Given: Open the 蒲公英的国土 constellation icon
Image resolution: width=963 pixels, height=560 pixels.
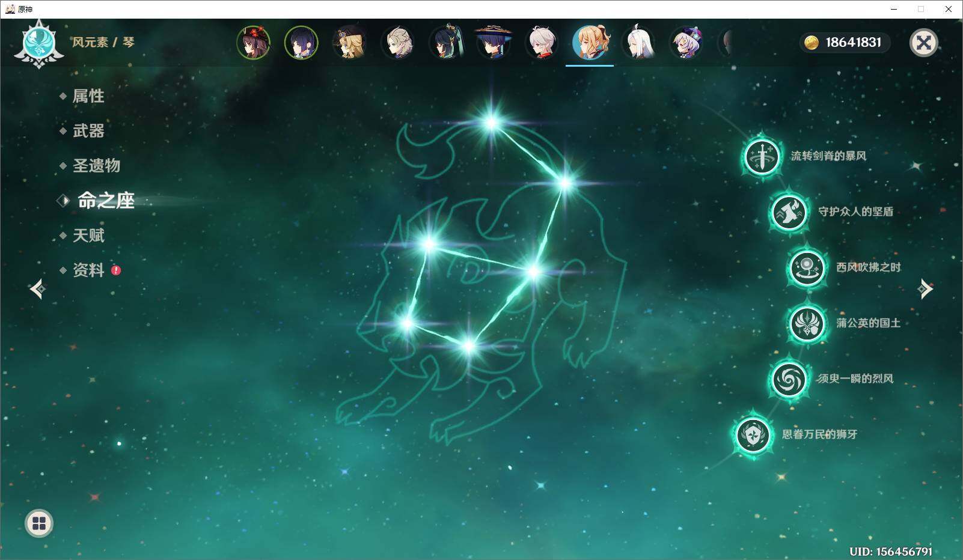Looking at the screenshot, I should coord(807,323).
